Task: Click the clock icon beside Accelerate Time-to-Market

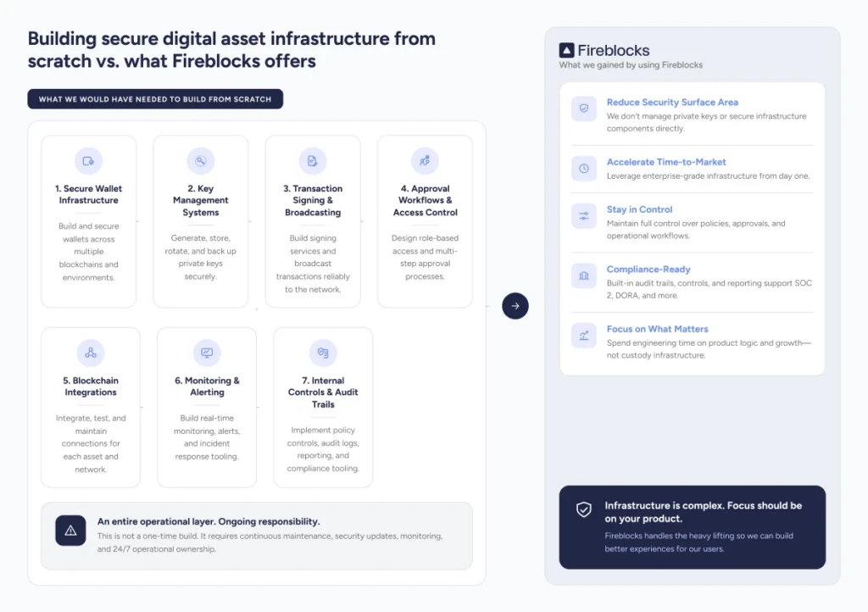Action: [584, 168]
